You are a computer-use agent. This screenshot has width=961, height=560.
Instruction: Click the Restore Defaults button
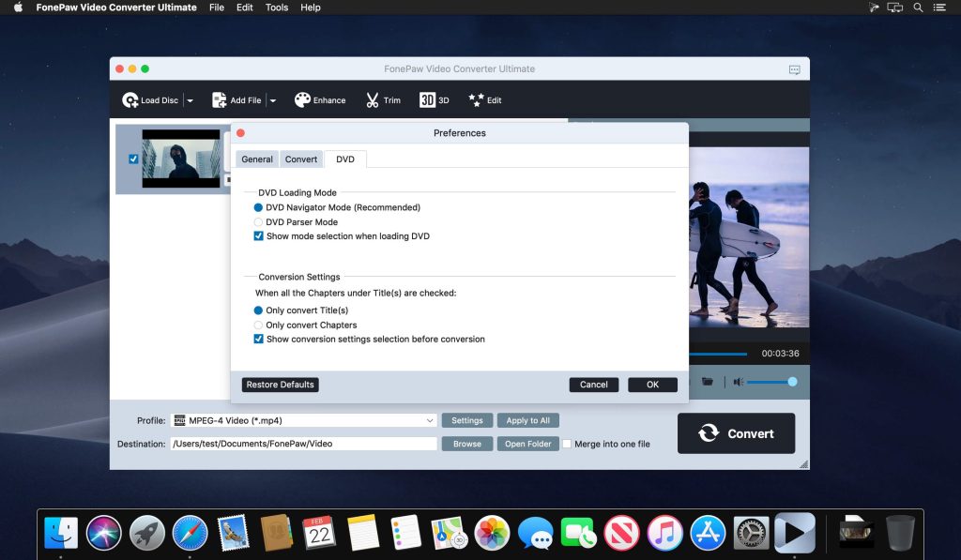[280, 385]
